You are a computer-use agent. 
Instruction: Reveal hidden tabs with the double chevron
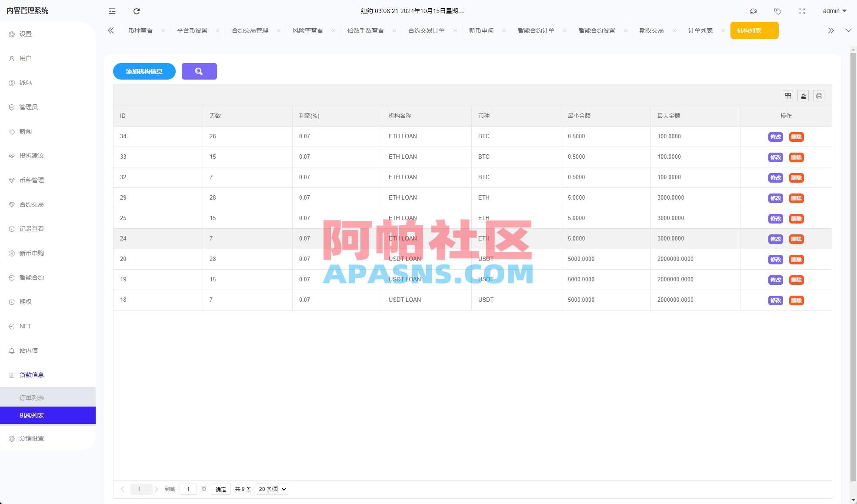coord(831,30)
